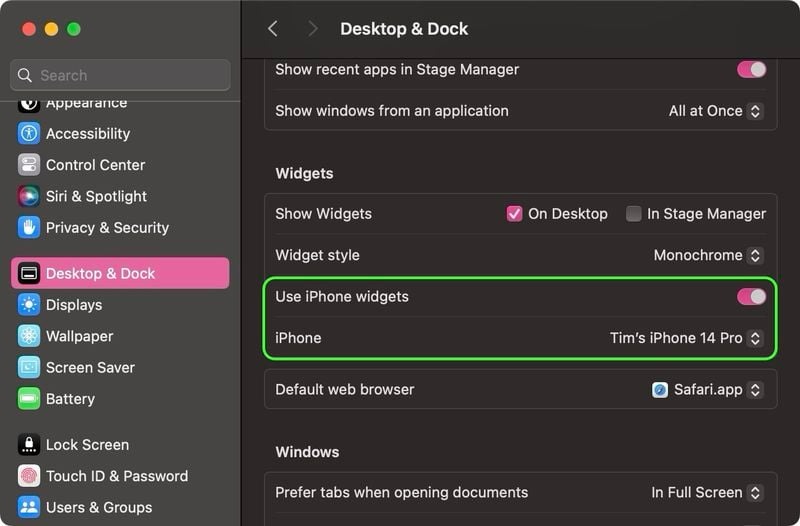Click the Control Center sidebar icon
Viewport: 800px width, 526px height.
pyautogui.click(x=29, y=165)
